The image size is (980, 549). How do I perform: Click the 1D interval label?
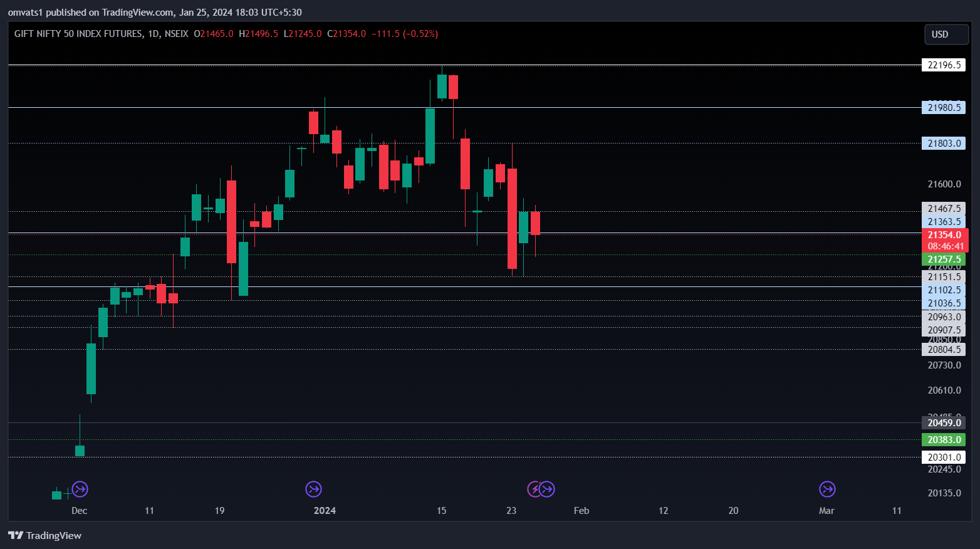(154, 34)
